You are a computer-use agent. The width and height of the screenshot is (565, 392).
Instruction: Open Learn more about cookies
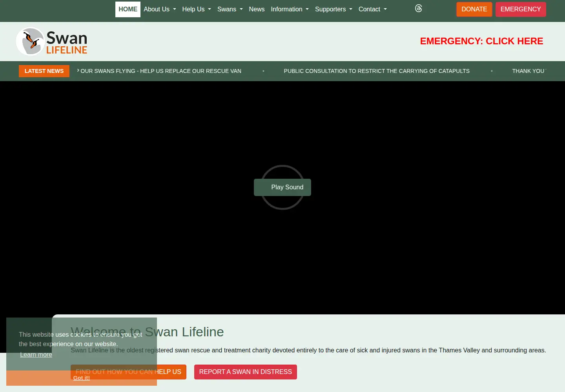36,355
